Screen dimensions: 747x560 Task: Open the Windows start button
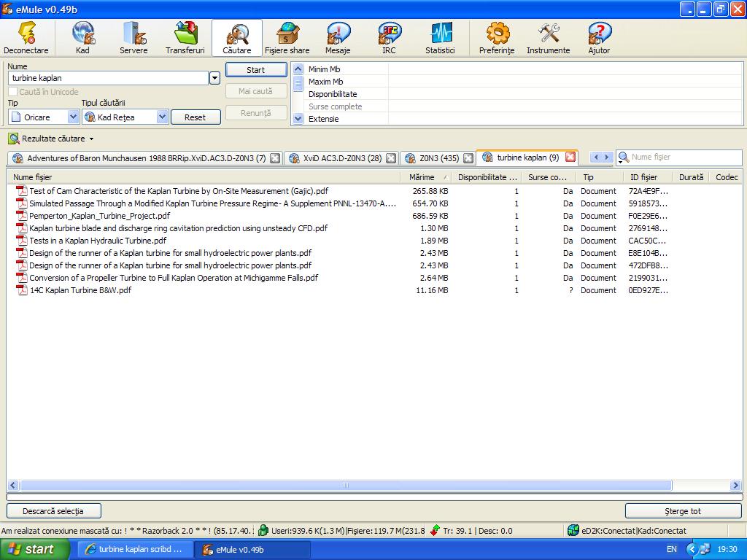click(x=35, y=550)
